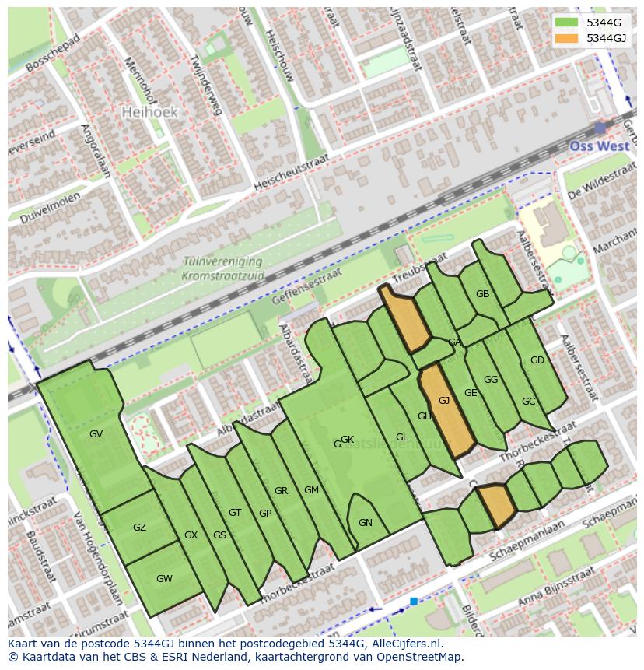Screen dimensions: 644x670
Task: Click the blue bus stop marker near Schaepmanlaan
Action: 414,601
